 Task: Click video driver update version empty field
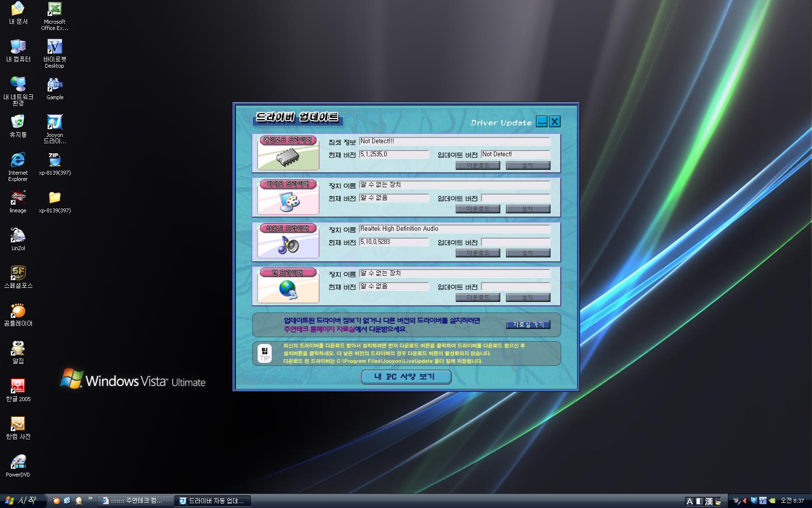[516, 198]
